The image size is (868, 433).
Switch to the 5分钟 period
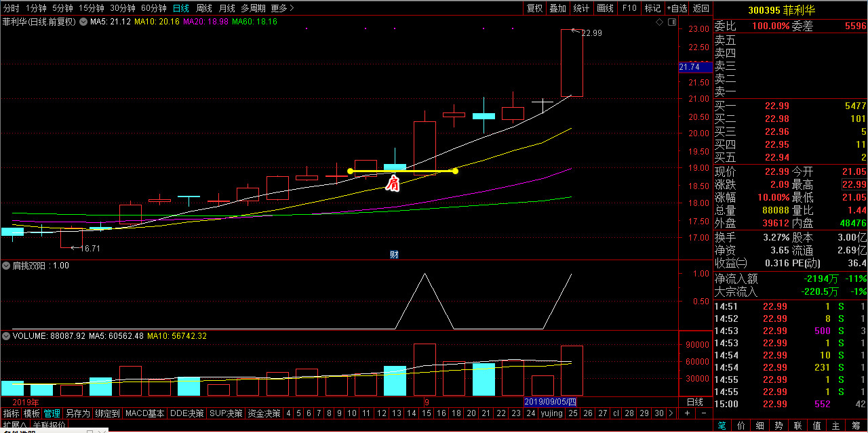(62, 8)
